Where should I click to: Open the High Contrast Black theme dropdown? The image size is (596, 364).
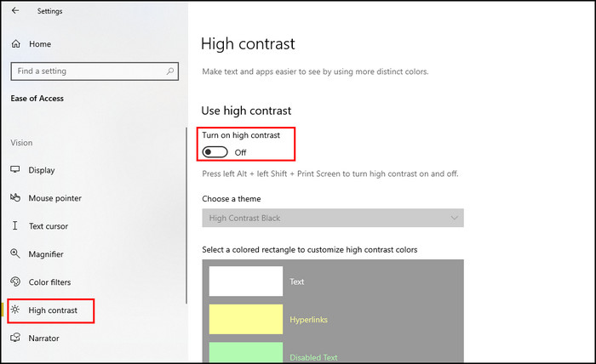tap(333, 218)
